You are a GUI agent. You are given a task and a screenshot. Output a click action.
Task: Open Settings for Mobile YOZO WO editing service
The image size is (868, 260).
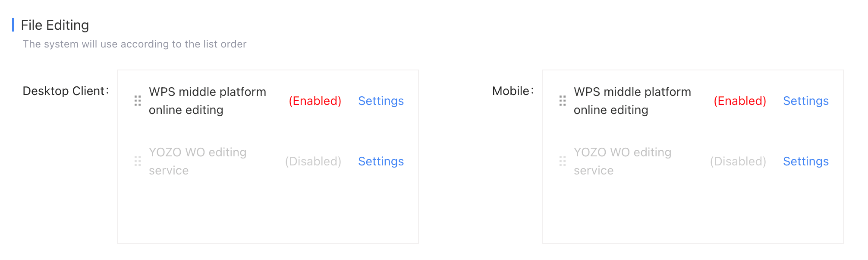(806, 161)
